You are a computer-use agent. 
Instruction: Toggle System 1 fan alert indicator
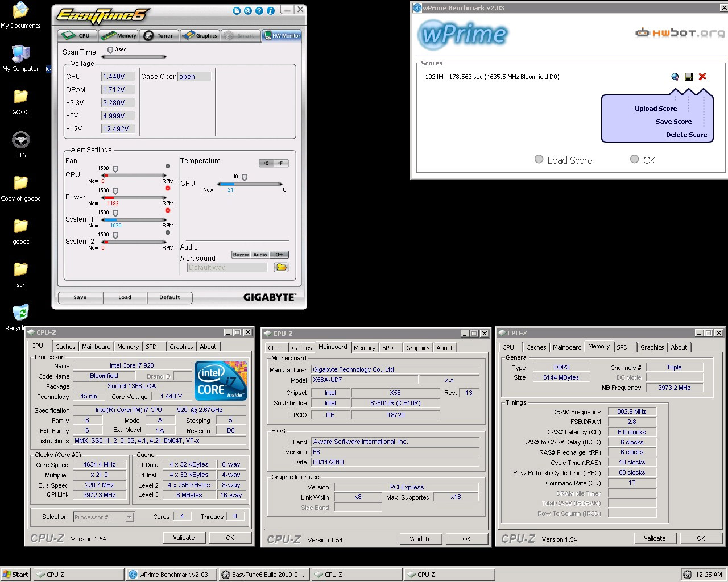point(168,210)
